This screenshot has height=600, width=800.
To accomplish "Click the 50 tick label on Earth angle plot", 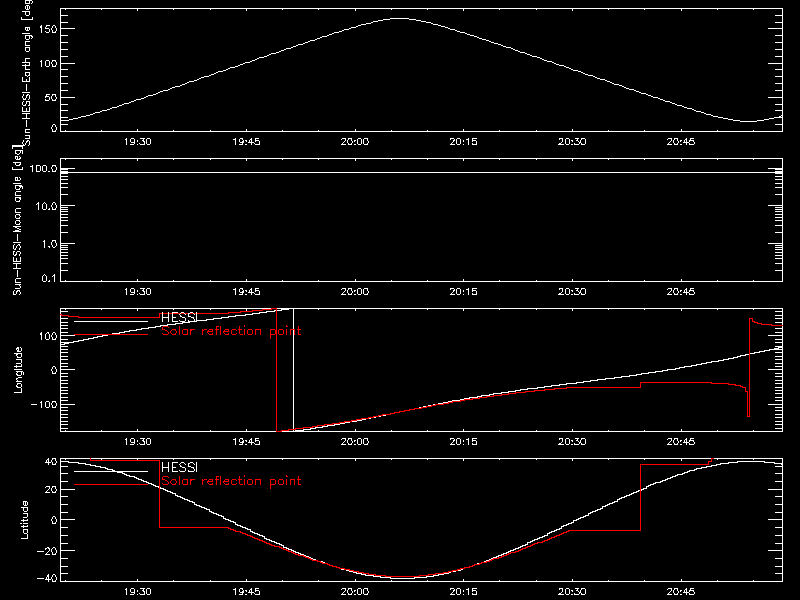I will (x=51, y=97).
